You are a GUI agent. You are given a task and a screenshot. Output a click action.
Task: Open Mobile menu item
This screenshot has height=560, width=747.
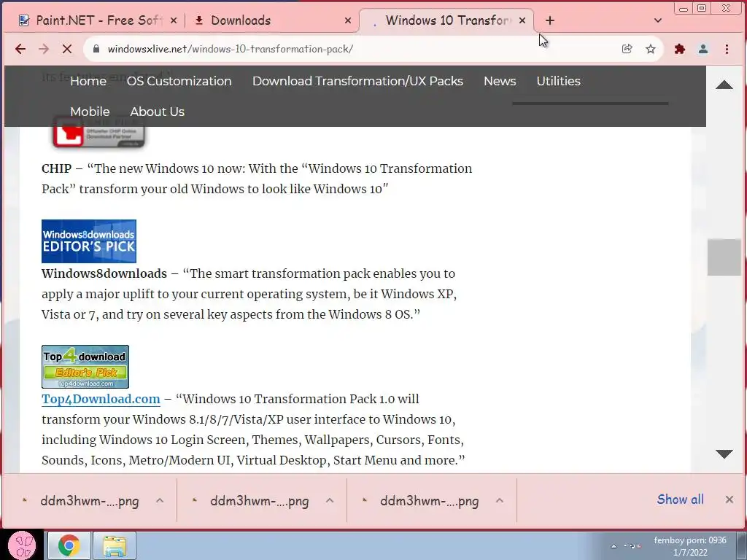click(x=90, y=112)
